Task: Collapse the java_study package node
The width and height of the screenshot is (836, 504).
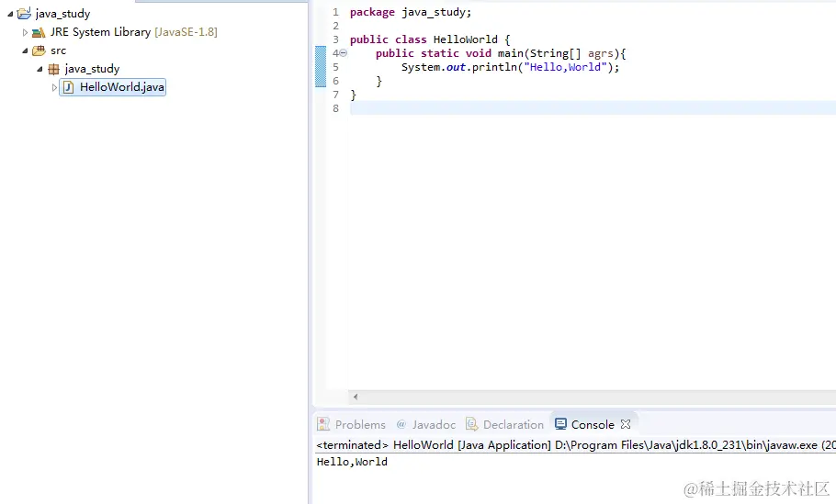Action: tap(40, 69)
